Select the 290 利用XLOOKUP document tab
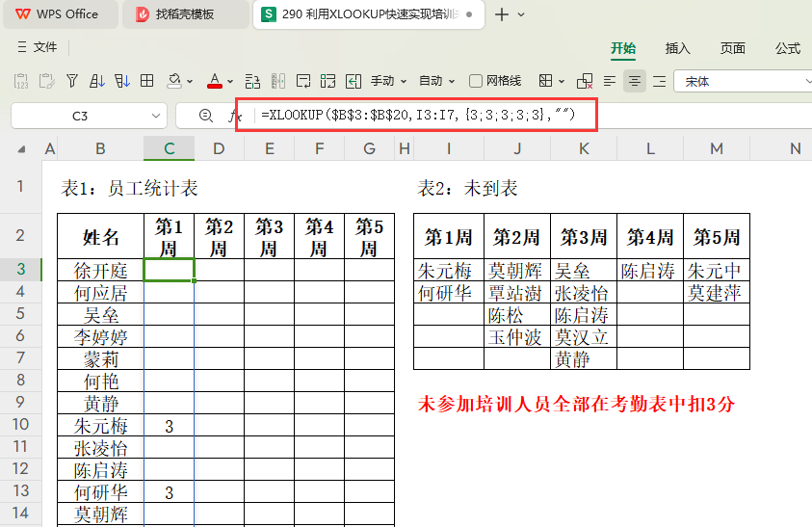Viewport: 812px width, 527px height. [369, 14]
